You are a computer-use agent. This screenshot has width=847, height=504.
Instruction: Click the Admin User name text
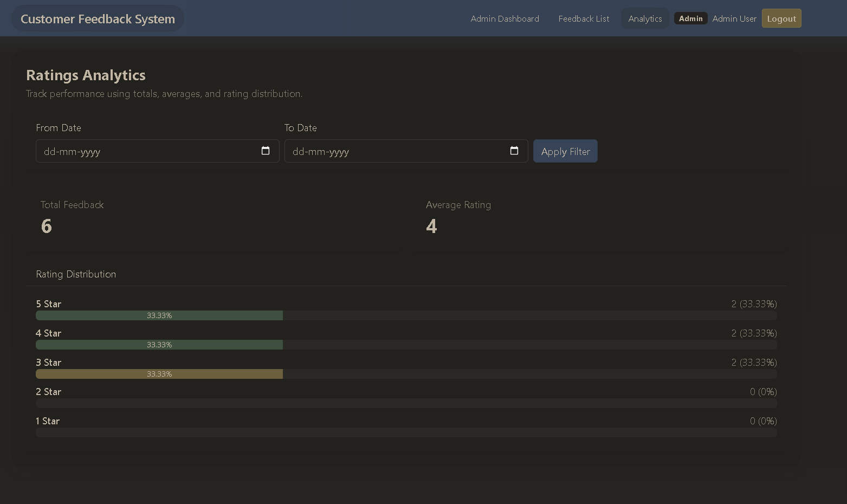(734, 19)
